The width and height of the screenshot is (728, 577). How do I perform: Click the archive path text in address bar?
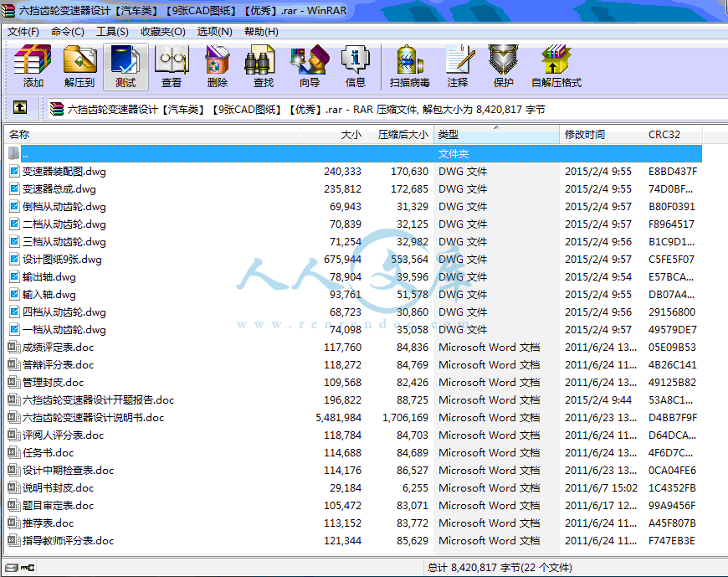point(306,109)
